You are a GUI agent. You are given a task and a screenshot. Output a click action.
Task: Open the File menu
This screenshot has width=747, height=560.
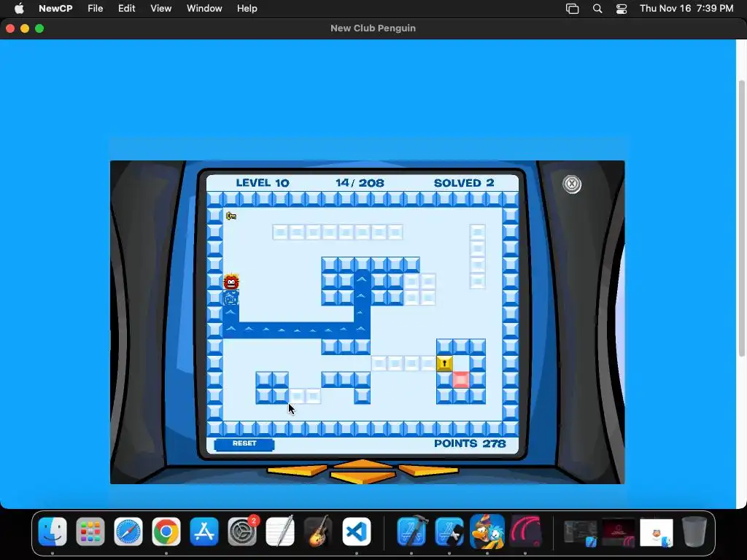(x=96, y=9)
